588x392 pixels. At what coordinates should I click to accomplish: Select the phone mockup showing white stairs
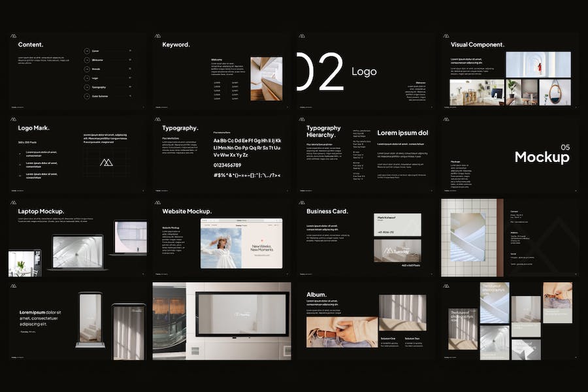(x=90, y=319)
